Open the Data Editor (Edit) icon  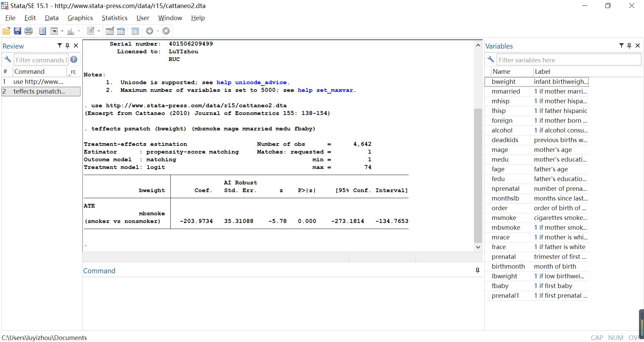109,31
